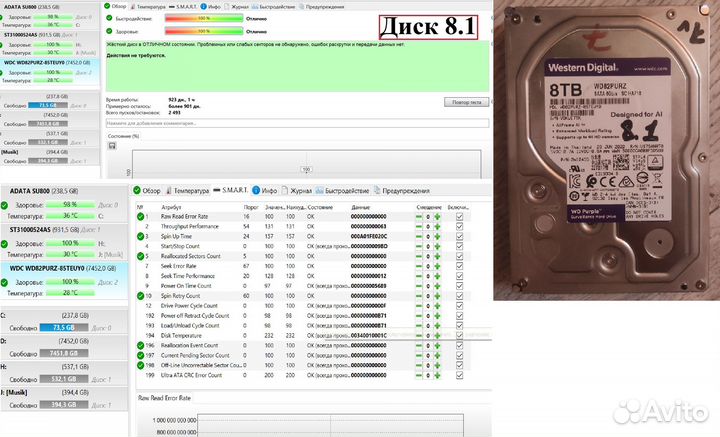The width and height of the screenshot is (720, 437).
Task: Click the green status check beside Reallocation Event Count
Action: point(141,346)
